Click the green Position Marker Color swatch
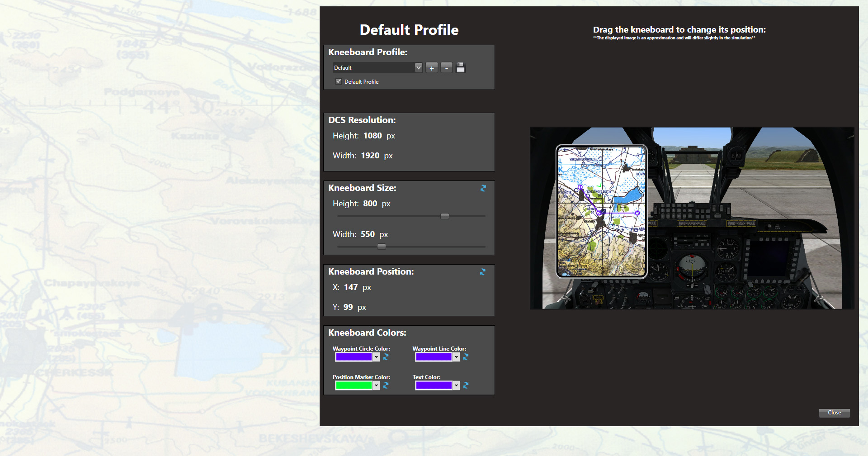This screenshot has height=456, width=868. click(x=354, y=385)
